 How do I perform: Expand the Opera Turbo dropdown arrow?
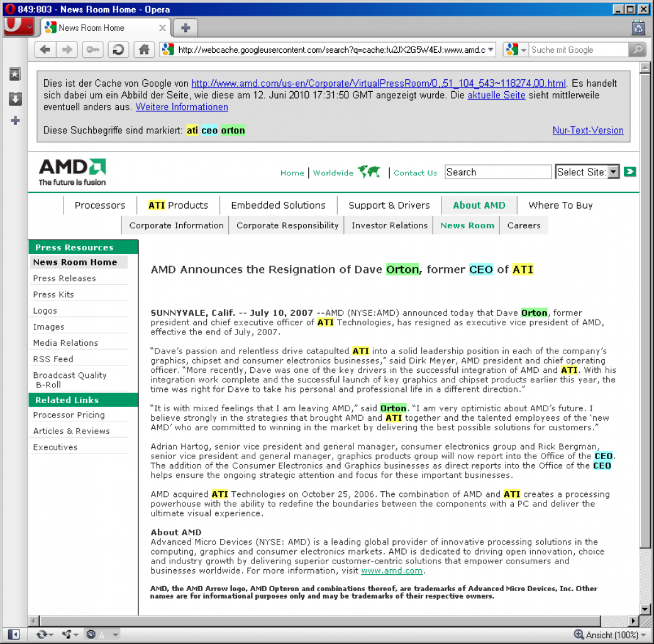coord(116,635)
